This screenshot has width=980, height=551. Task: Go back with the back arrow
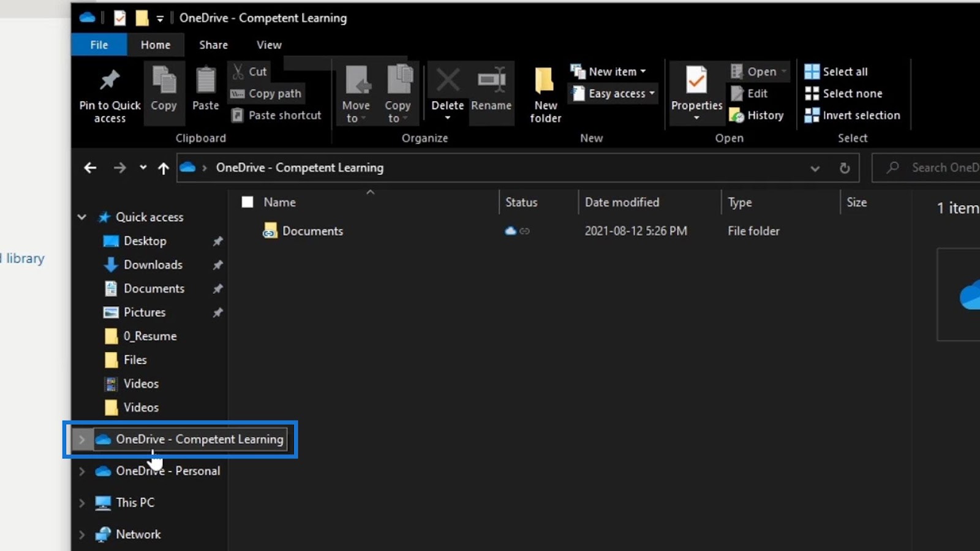pyautogui.click(x=90, y=168)
